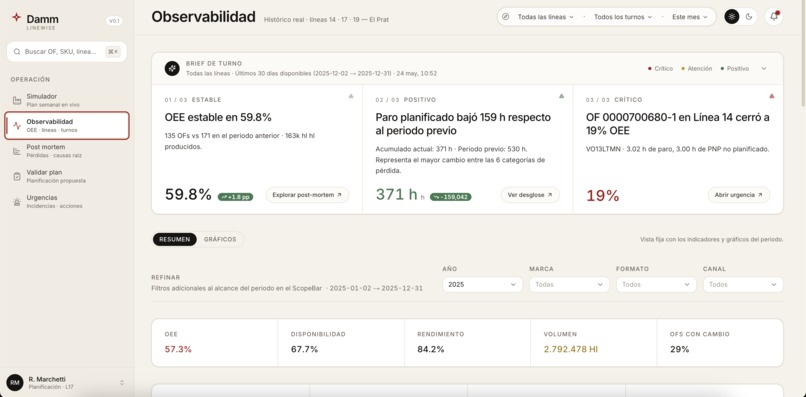The width and height of the screenshot is (806, 397).
Task: Click the search magnifier icon
Action: click(17, 52)
